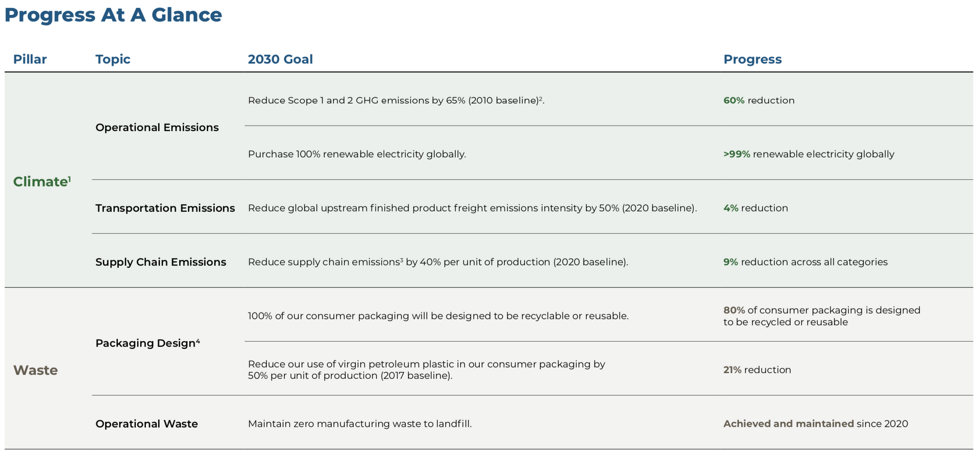Viewport: 980px width, 457px height.
Task: Select the Climate pillar label
Action: (x=41, y=182)
